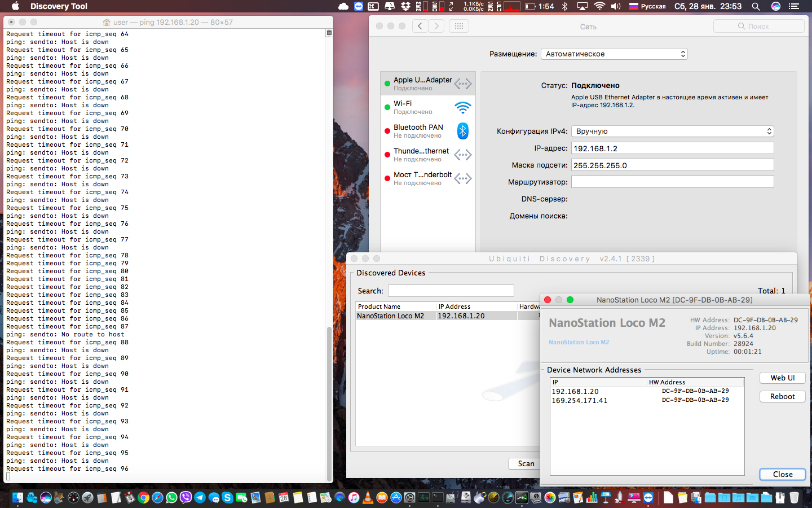
Task: Click the Terminal window scrollbar thumb
Action: coord(329,403)
